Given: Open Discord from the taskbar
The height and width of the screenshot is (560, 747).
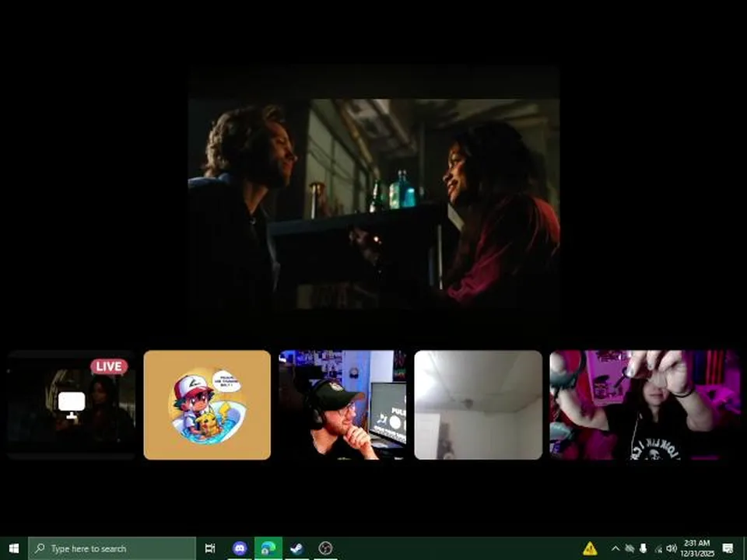Looking at the screenshot, I should pos(240,548).
